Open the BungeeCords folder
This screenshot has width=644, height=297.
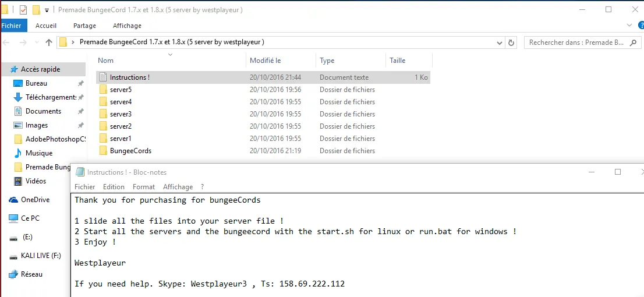point(130,151)
